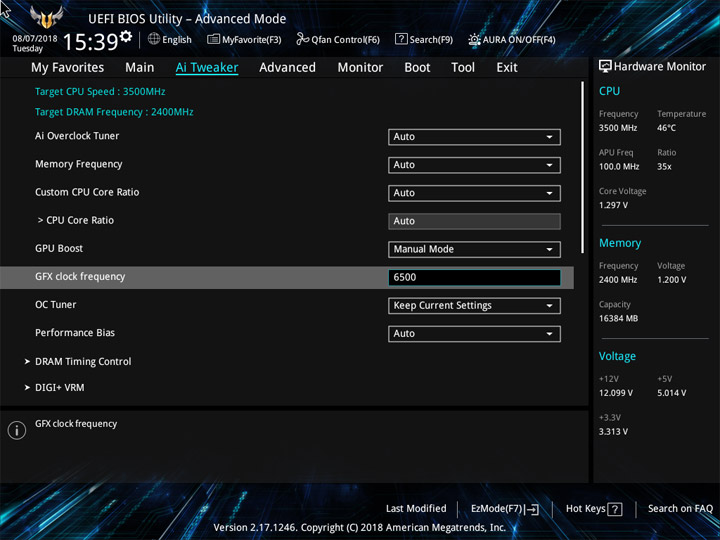Click APU Freq value 100.0 MHz
Screen dimensions: 720x540
point(619,167)
